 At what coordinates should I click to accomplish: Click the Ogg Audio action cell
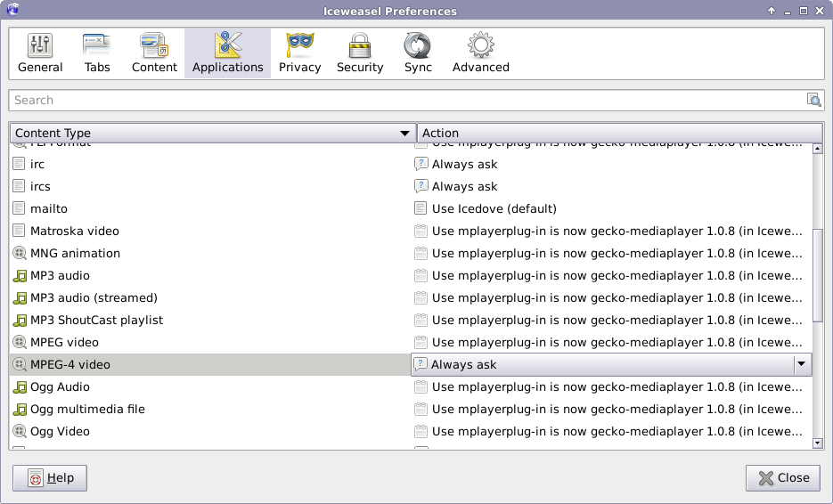612,387
